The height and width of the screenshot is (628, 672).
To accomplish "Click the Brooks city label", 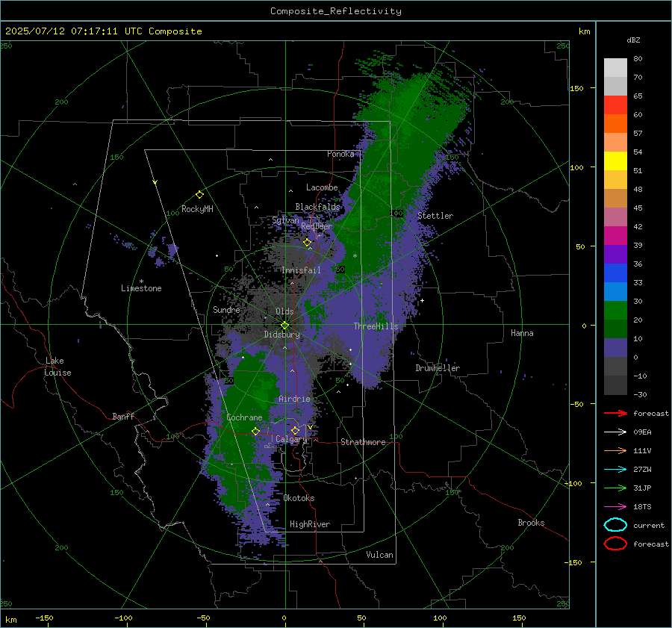I will point(531,523).
